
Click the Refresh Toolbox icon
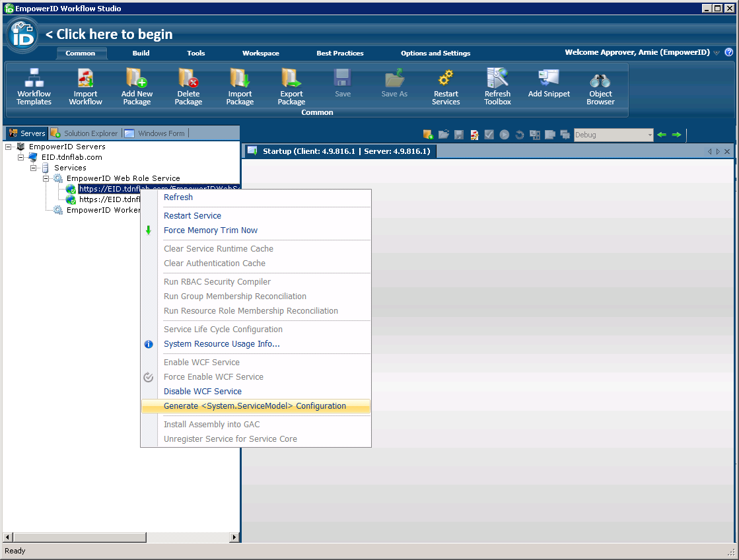(497, 78)
